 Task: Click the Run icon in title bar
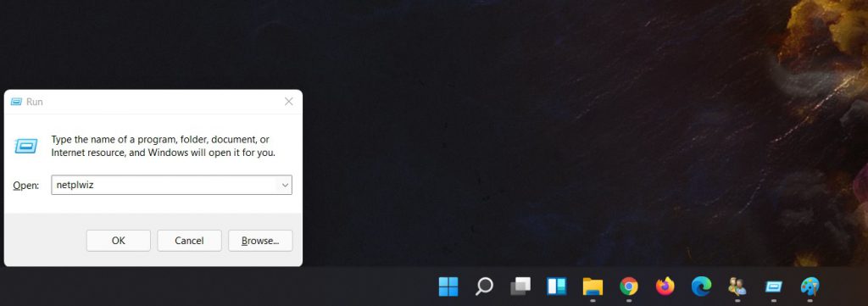coord(16,102)
